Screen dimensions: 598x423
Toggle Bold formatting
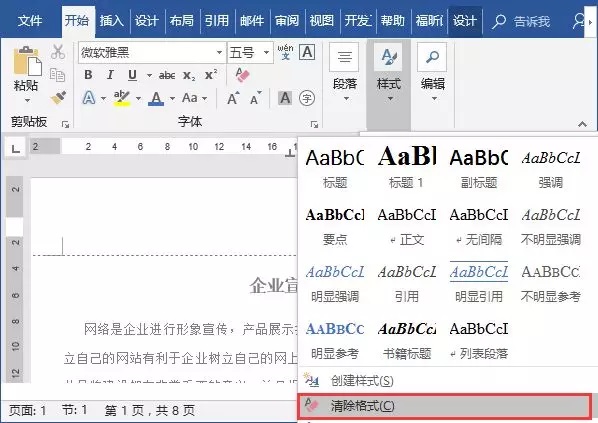(x=88, y=75)
